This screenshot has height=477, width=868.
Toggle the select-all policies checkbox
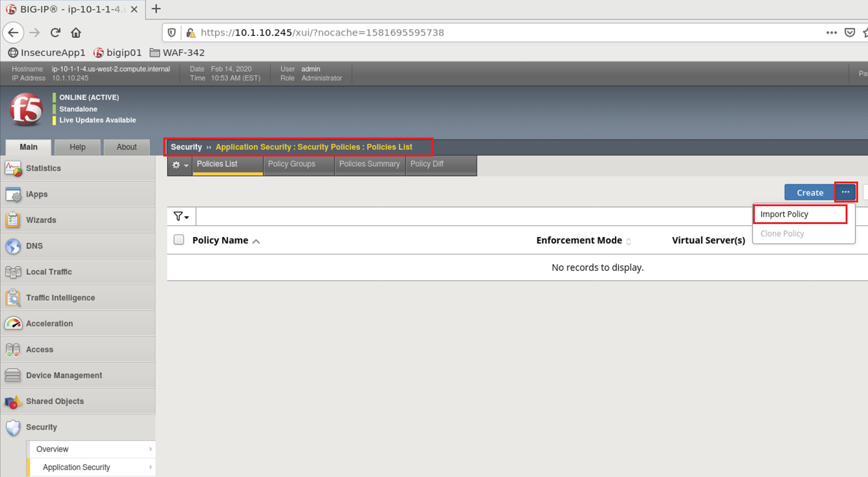pos(178,240)
